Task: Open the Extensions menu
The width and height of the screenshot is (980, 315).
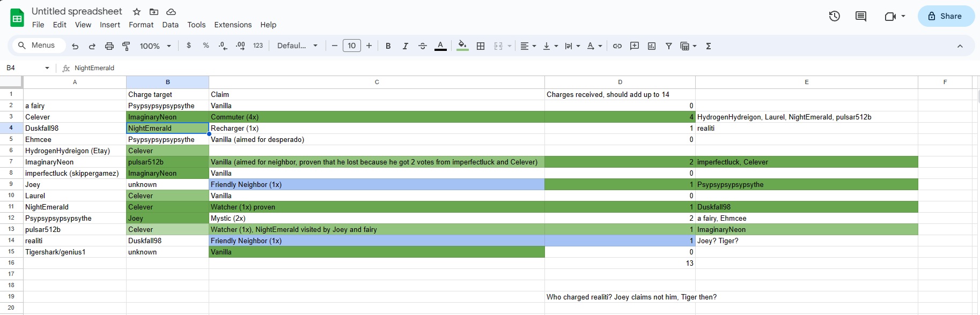Action: coord(233,25)
